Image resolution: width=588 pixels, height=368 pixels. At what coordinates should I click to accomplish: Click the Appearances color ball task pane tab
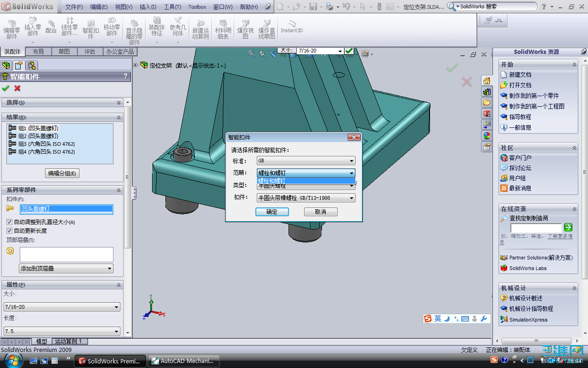[486, 136]
